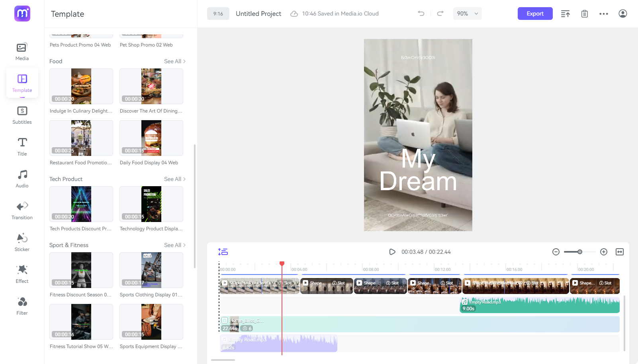Click the Export button
The width and height of the screenshot is (638, 364).
coord(535,14)
